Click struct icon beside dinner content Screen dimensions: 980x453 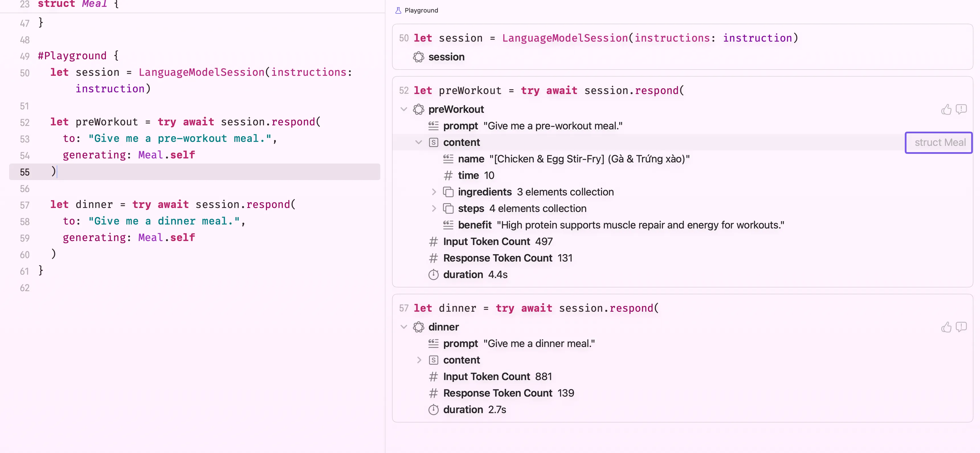coord(433,360)
